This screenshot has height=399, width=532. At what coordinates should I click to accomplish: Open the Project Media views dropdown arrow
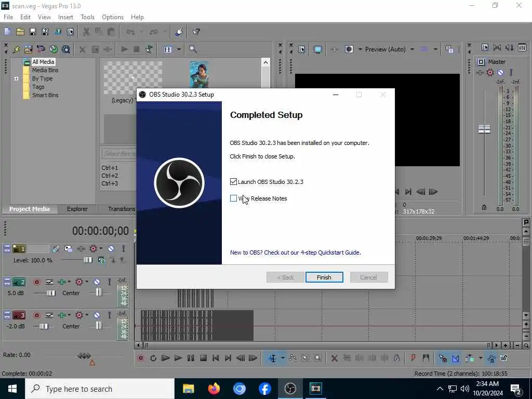pyautogui.click(x=179, y=49)
